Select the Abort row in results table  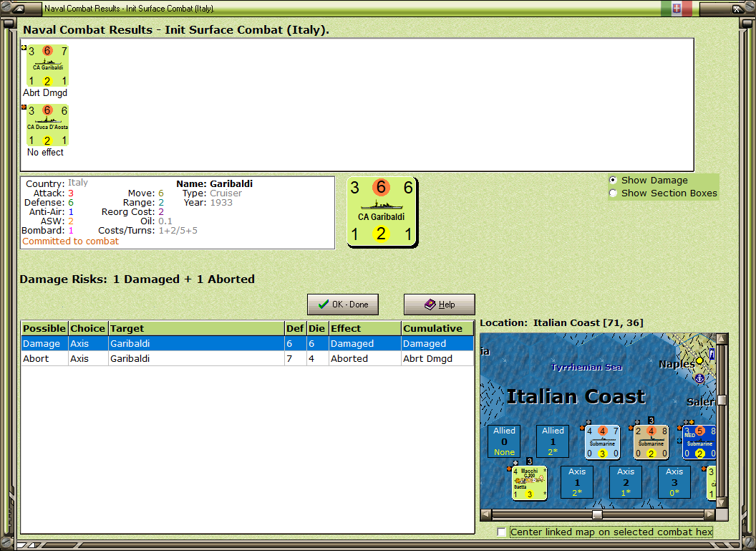point(247,358)
